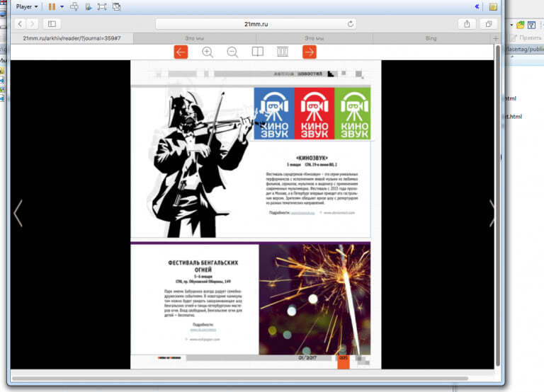Open the link under Подробности in fireworks article
The image size is (544, 392).
tap(203, 330)
